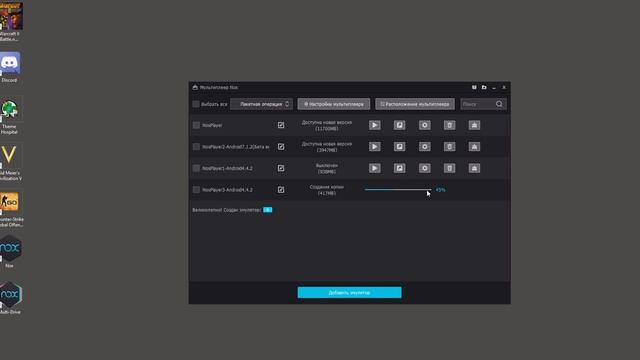Check the NoxPlayer row checkbox
This screenshot has height=360, width=640.
pyautogui.click(x=196, y=125)
